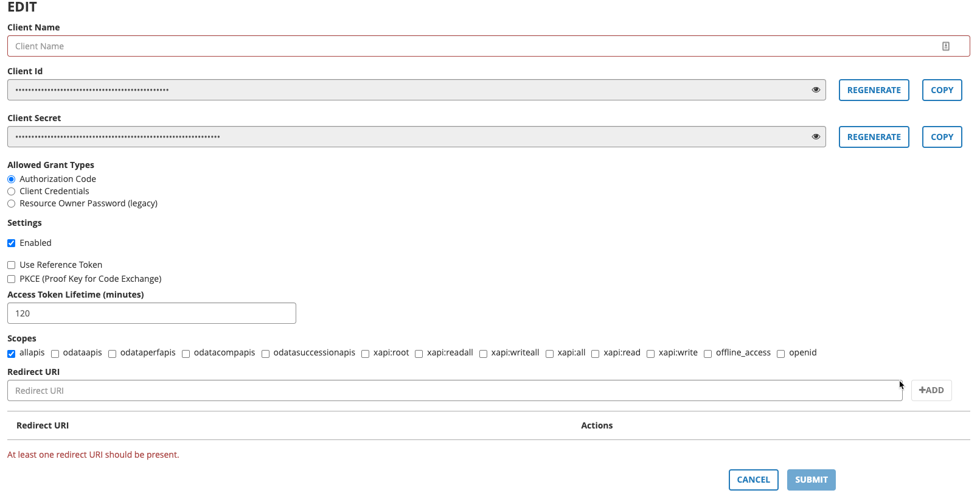Check the xapi:root scope
This screenshot has width=980, height=493.
365,354
